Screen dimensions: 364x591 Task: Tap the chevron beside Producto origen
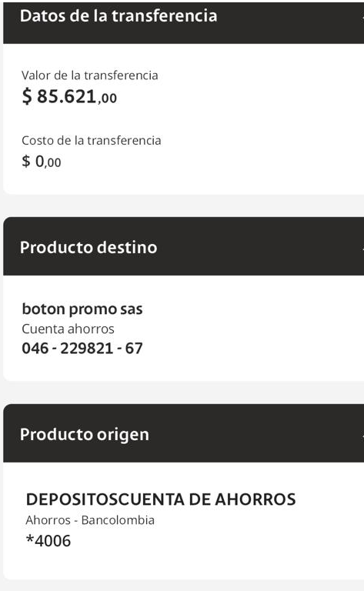pyautogui.click(x=362, y=435)
